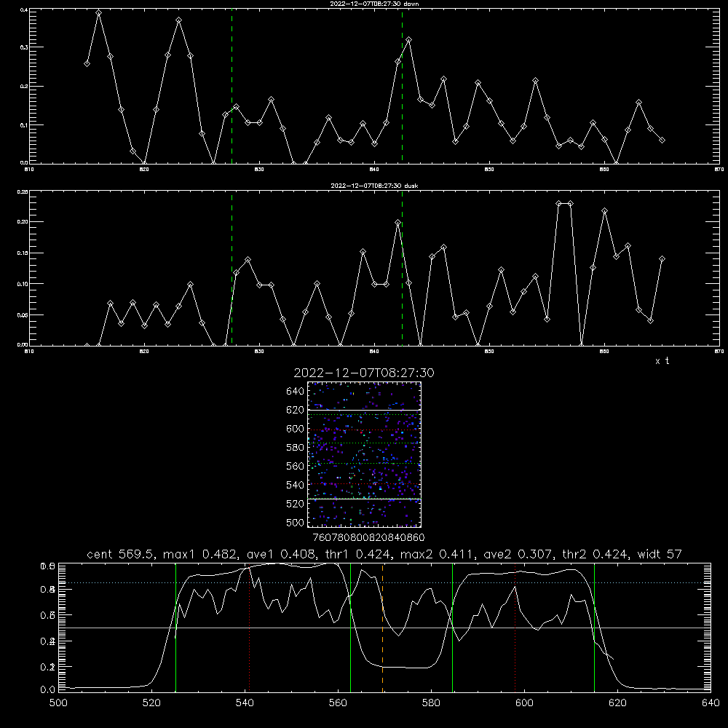Click the 'x t' axis label under dusk plot
The height and width of the screenshot is (728, 728).
click(662, 361)
